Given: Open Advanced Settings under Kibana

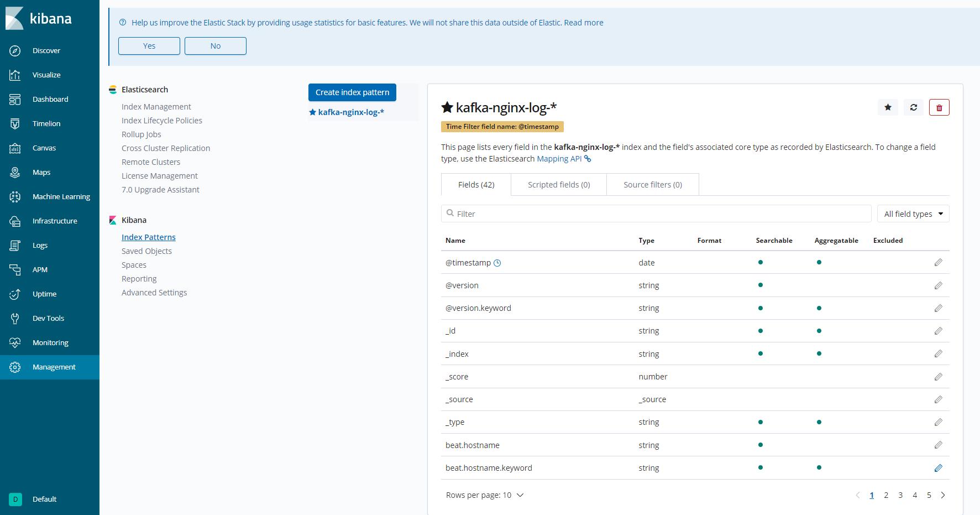Looking at the screenshot, I should coord(154,293).
